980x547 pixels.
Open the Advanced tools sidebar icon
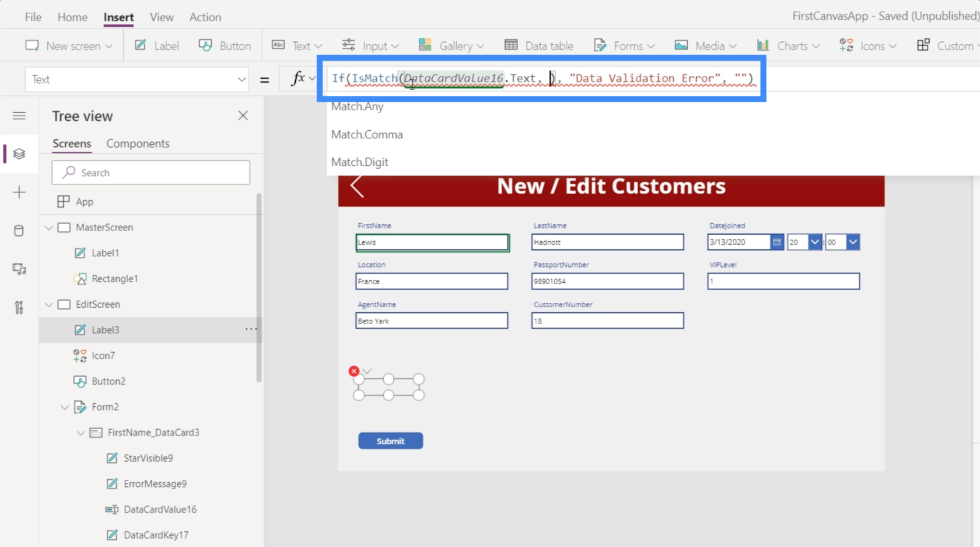pyautogui.click(x=19, y=308)
